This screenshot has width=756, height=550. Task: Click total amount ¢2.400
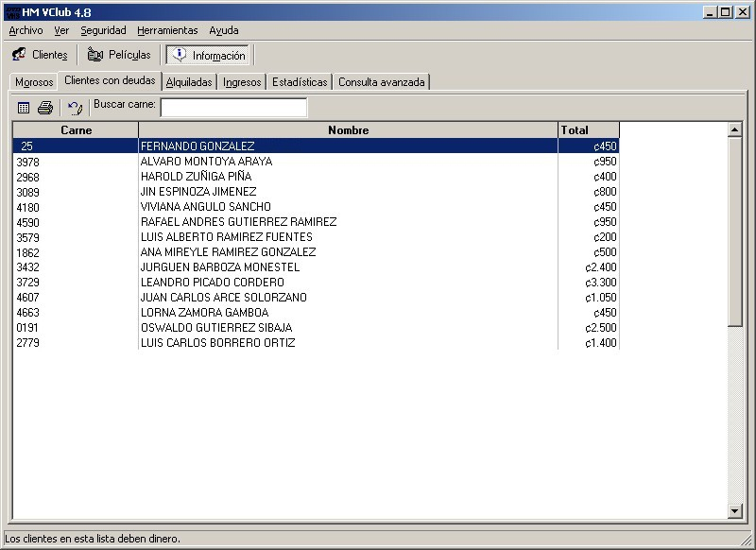[601, 267]
